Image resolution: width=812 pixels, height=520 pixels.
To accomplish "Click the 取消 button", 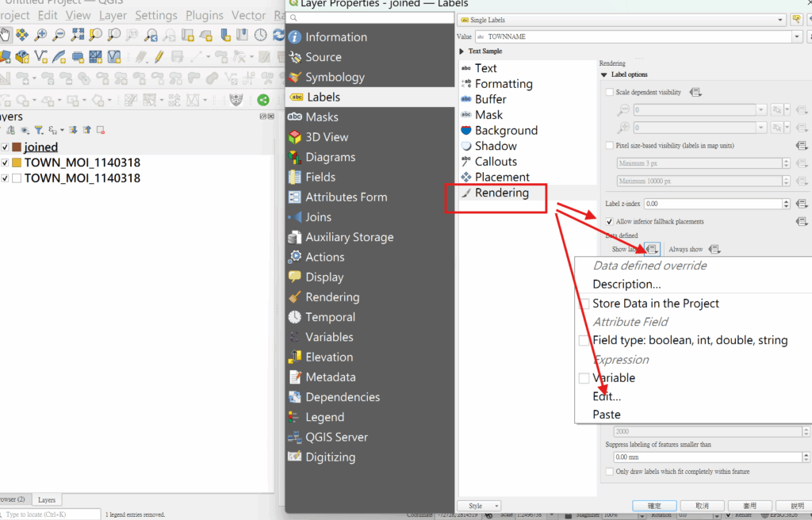I will [702, 506].
